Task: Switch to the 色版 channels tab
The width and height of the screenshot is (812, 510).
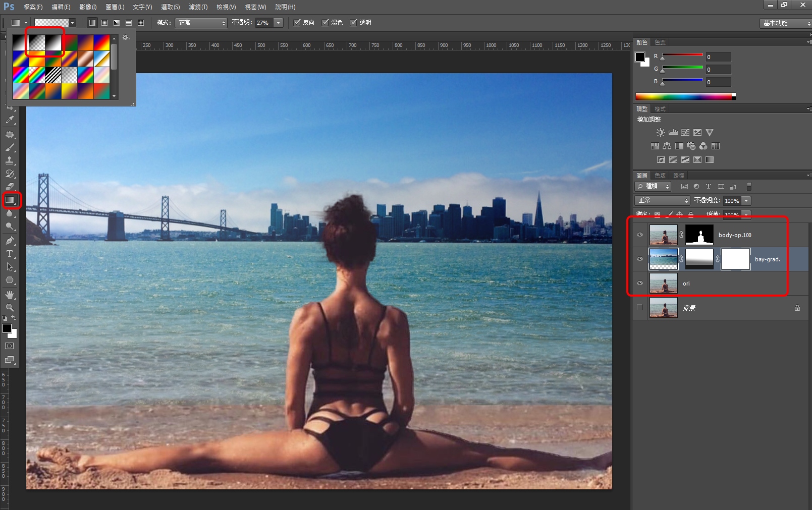Action: [660, 176]
